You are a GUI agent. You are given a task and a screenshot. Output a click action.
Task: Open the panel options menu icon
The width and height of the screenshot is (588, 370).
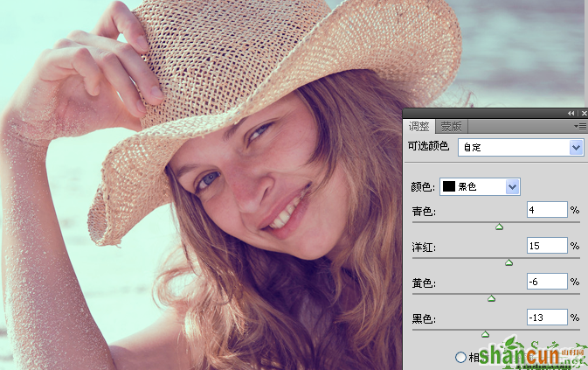[580, 127]
